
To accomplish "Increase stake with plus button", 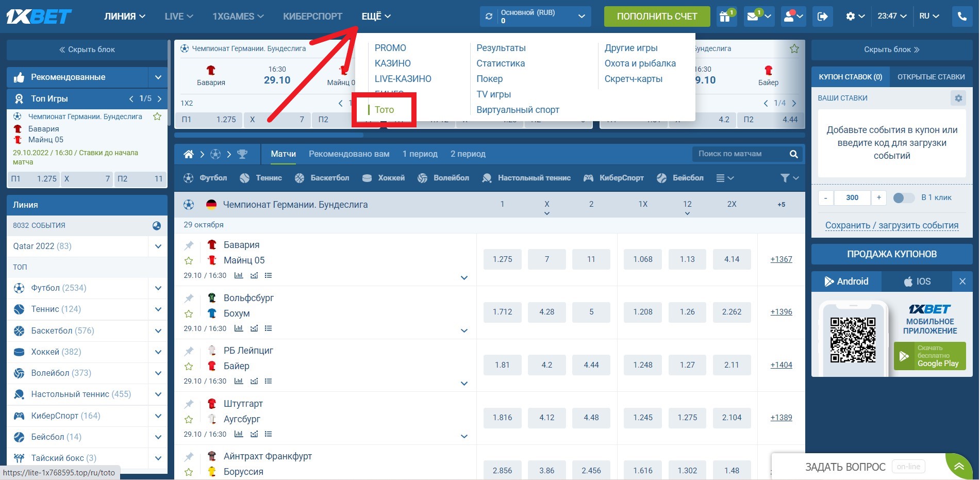I will pyautogui.click(x=879, y=197).
